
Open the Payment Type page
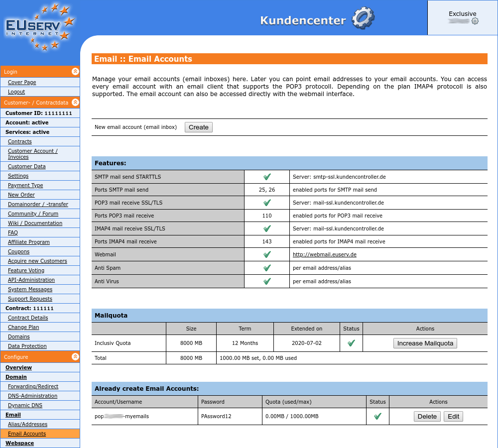pyautogui.click(x=25, y=185)
